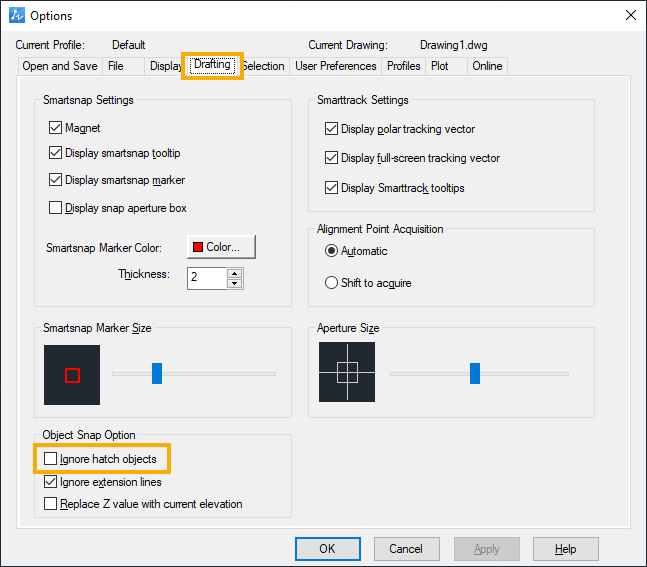
Task: Click the Cancel button
Action: (406, 549)
